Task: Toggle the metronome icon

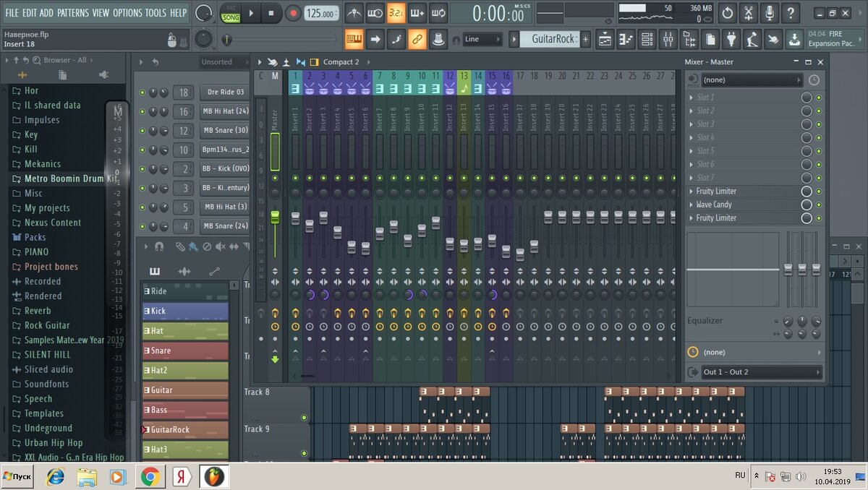Action: point(354,12)
